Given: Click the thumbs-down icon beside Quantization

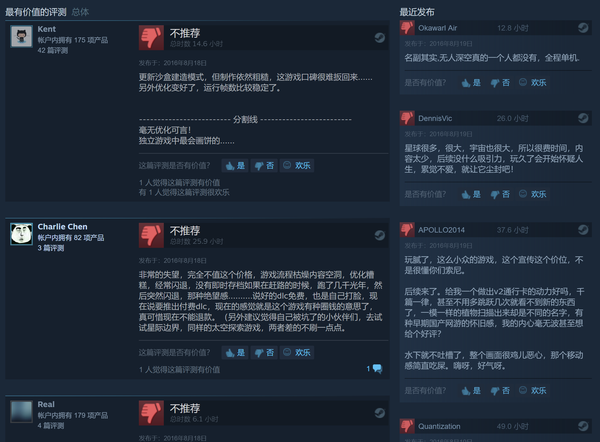Looking at the screenshot, I should click(x=407, y=426).
